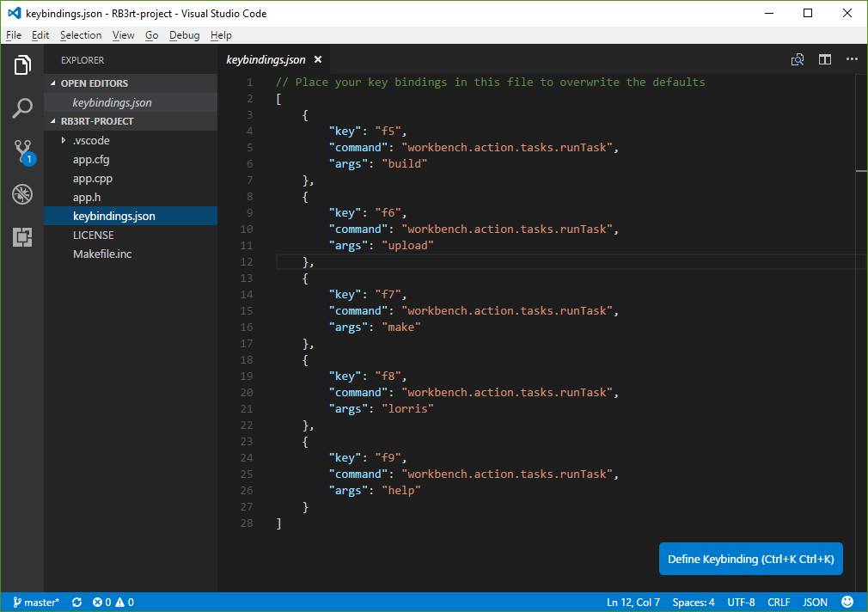The image size is (868, 612).
Task: Select keybindings.json under Open Editors
Action: (x=131, y=102)
